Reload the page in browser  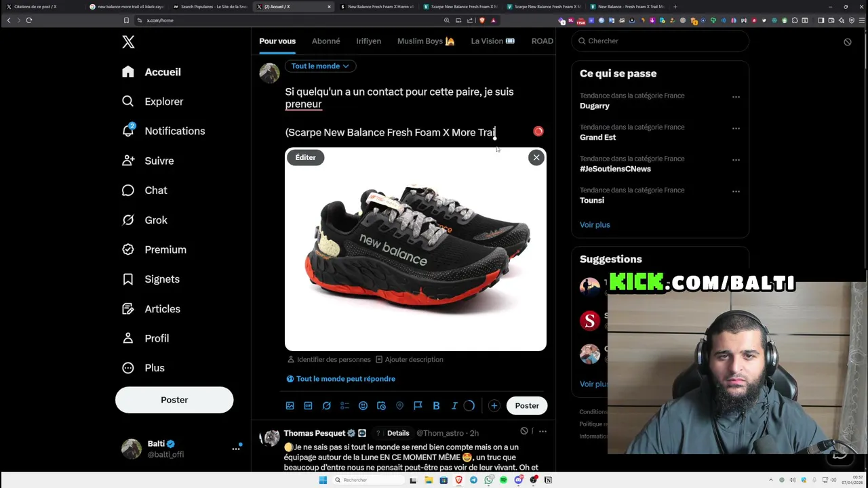tap(29, 20)
